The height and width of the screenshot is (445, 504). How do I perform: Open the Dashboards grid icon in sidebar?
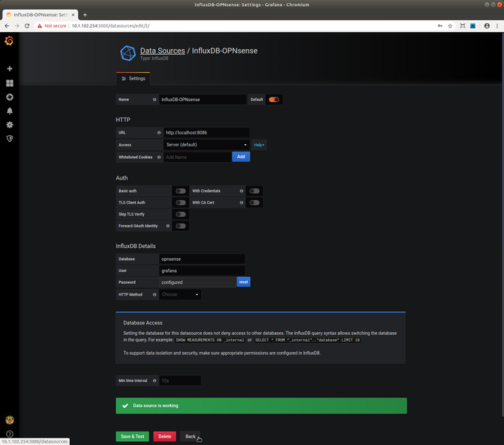click(10, 83)
